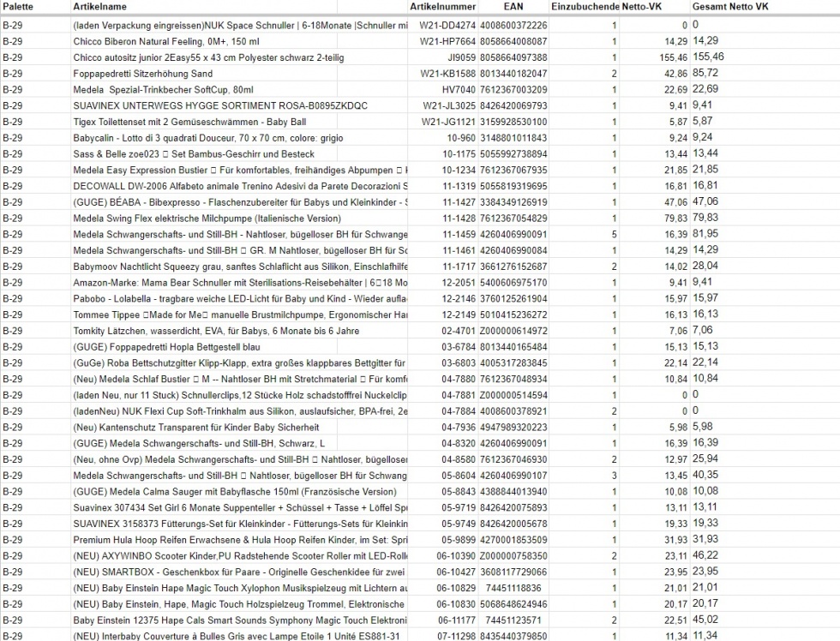This screenshot has height=641, width=840.
Task: Select the BÉABA Bibexpresso article cell
Action: [x=240, y=202]
